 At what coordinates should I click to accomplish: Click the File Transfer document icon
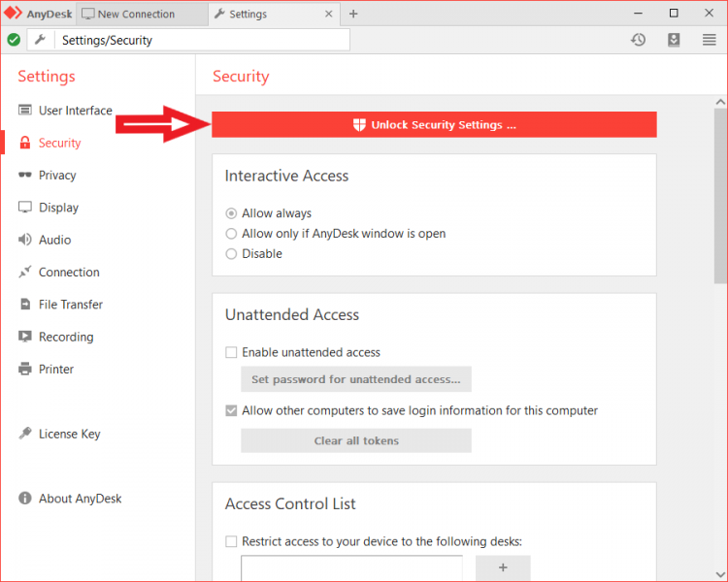point(25,304)
